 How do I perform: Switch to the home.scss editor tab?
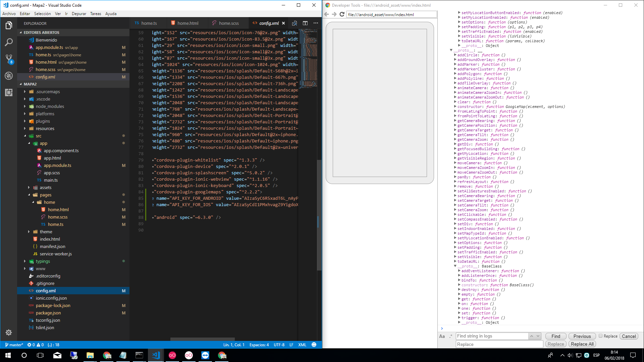point(228,23)
